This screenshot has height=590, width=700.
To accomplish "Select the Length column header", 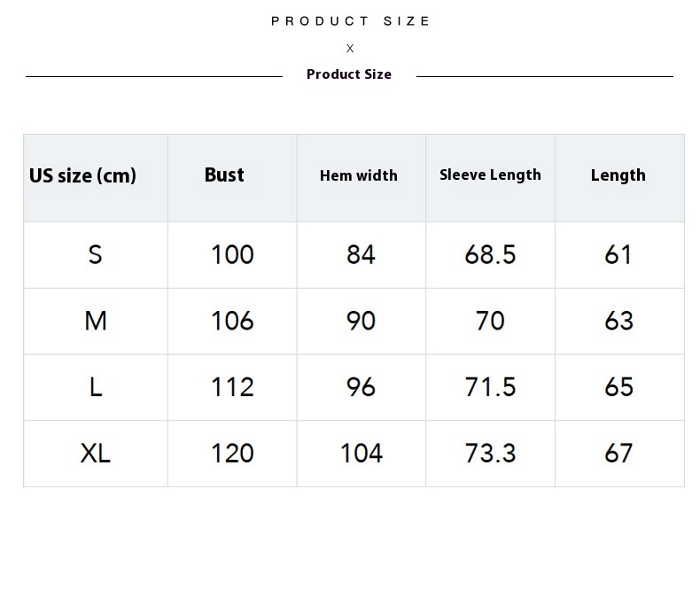I will (x=618, y=175).
